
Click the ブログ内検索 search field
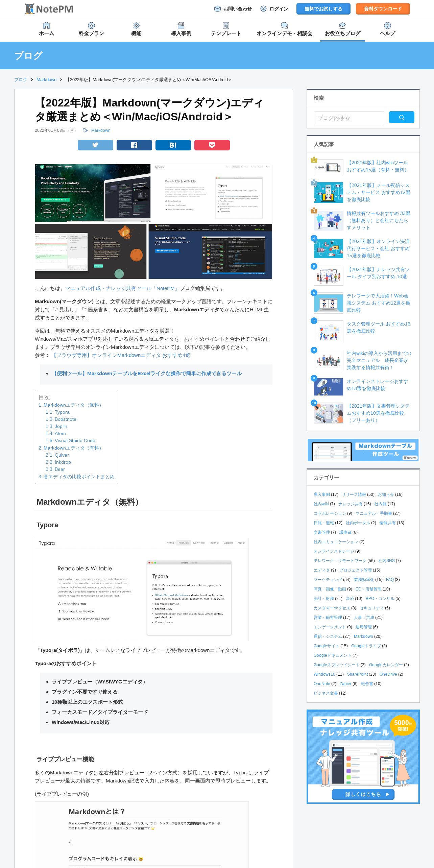(x=349, y=118)
